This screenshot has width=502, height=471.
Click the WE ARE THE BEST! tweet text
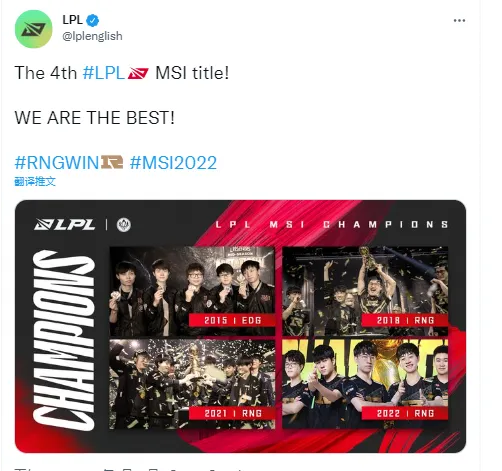point(95,118)
